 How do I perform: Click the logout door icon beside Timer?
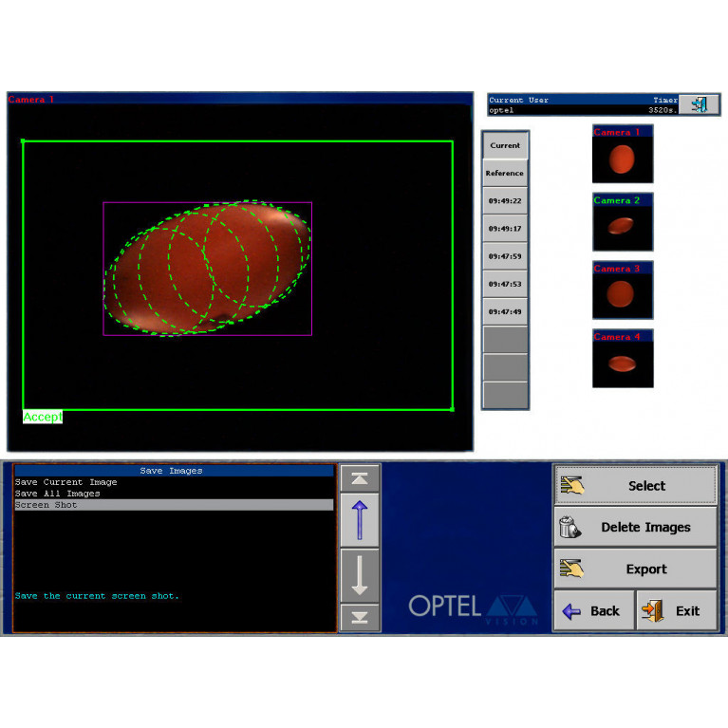pos(699,104)
